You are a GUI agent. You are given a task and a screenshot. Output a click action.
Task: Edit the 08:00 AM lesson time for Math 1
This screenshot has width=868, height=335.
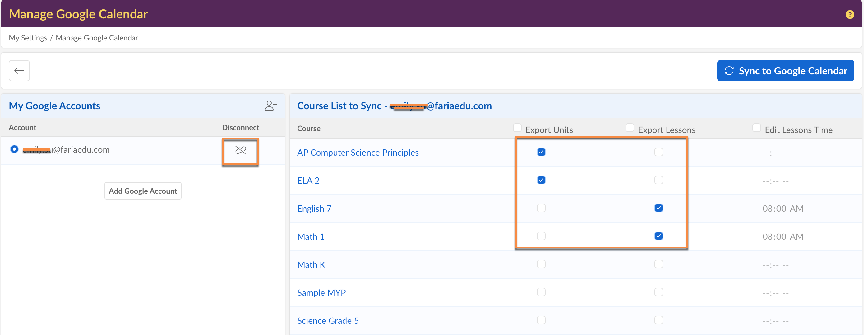[783, 237]
